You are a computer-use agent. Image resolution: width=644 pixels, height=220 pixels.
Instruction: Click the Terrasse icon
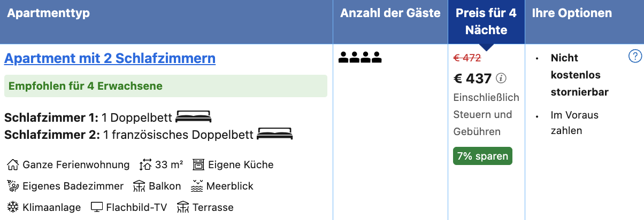coord(183,207)
